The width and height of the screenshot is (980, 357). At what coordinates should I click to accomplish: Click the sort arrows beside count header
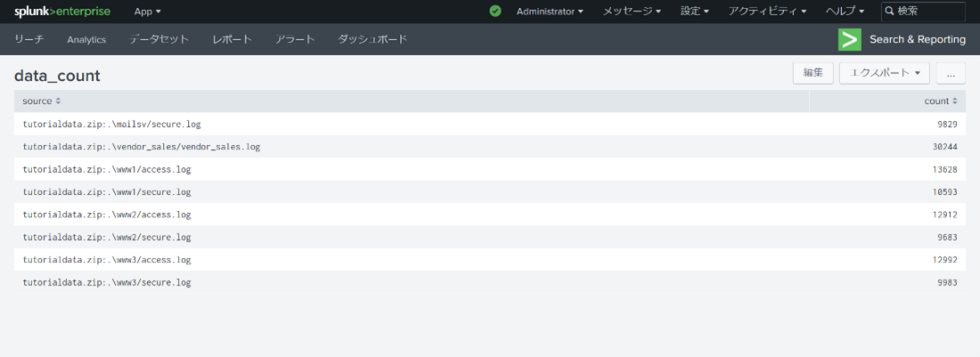click(955, 101)
